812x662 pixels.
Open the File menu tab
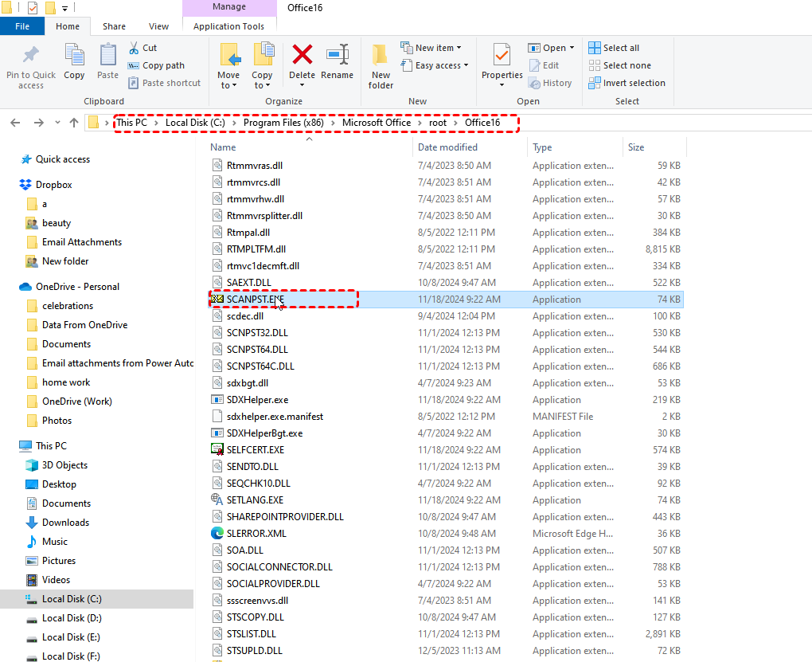pyautogui.click(x=22, y=26)
